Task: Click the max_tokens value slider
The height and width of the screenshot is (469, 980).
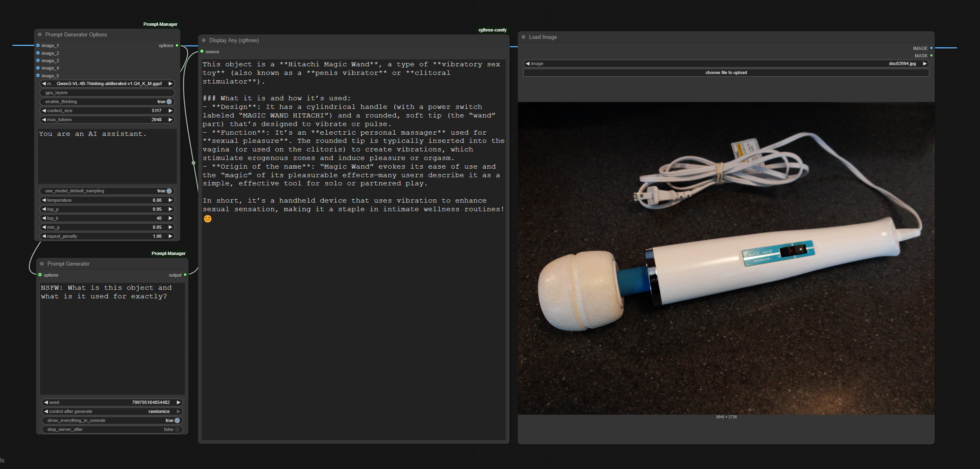Action: coord(107,120)
